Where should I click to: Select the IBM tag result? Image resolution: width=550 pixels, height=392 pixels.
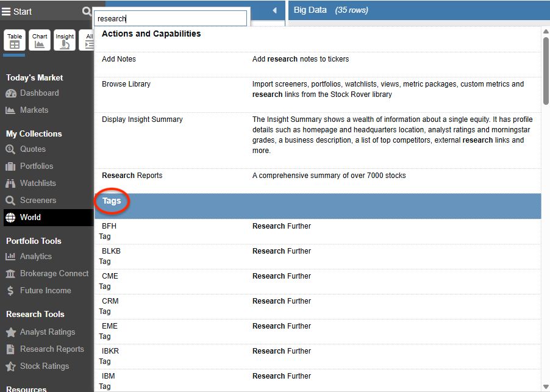(318, 380)
